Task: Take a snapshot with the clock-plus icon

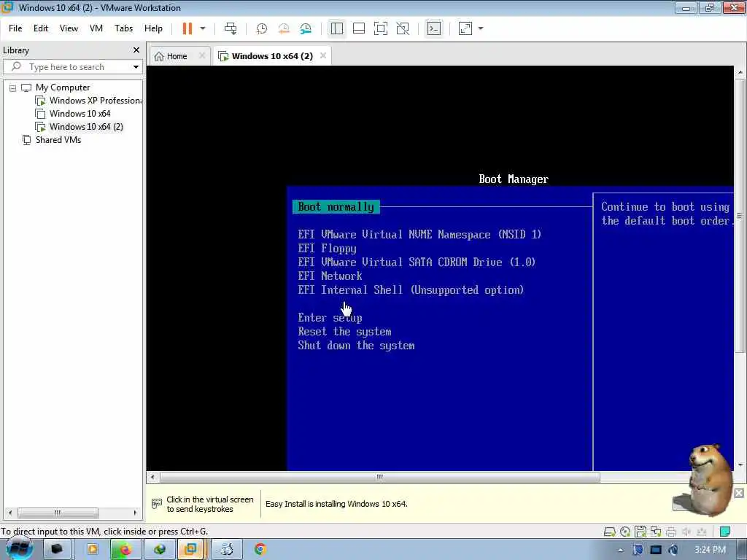Action: coord(262,28)
